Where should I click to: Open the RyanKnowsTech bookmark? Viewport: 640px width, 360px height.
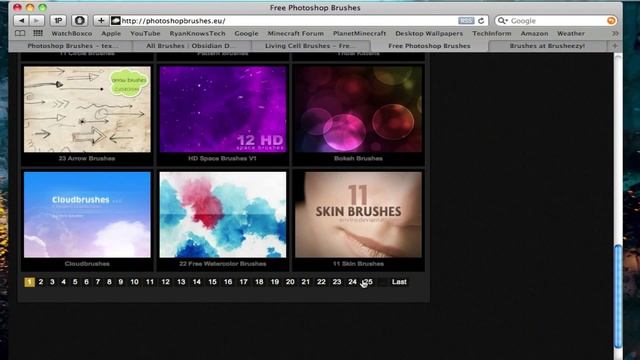click(x=197, y=33)
